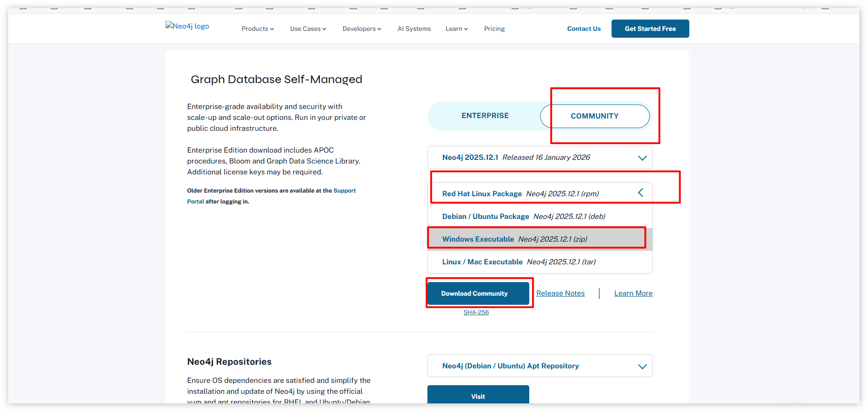
Task: Open the Learn More link
Action: (633, 293)
